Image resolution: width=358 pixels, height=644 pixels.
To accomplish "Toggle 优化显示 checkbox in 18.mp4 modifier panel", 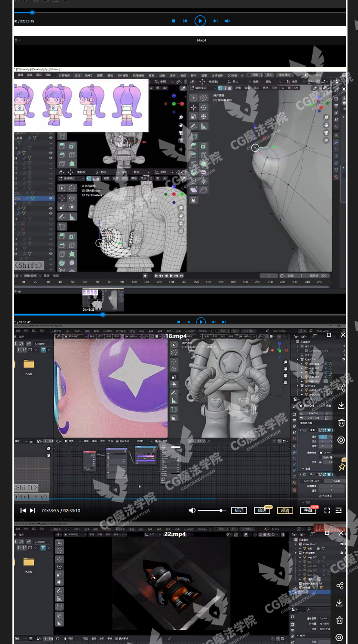I will [320, 496].
